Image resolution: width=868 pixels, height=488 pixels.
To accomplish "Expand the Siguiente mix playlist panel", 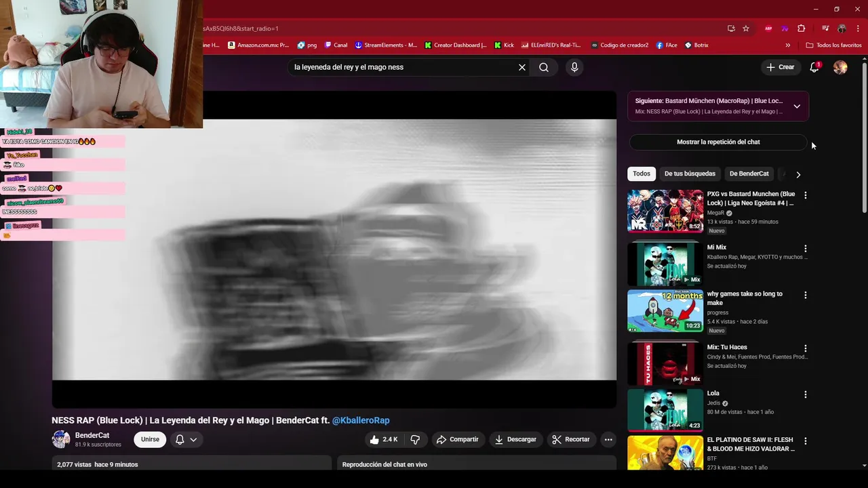I will [797, 106].
